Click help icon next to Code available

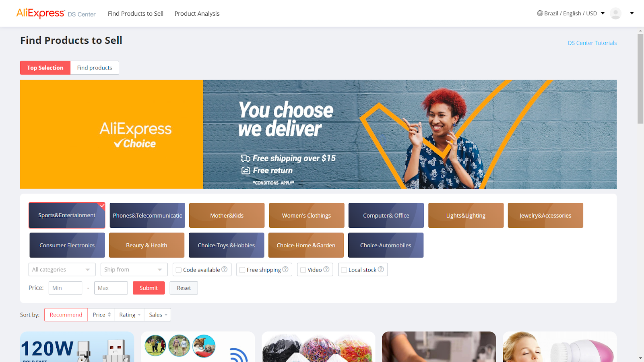click(x=225, y=269)
